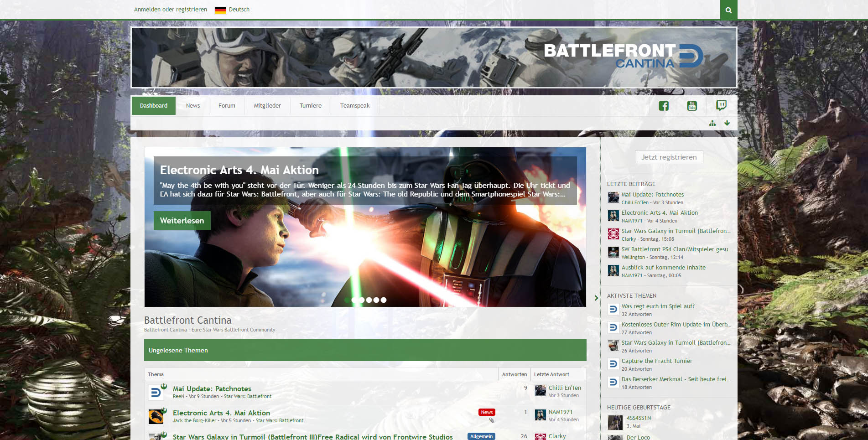Open sidebar post Star Wars Galaxy in Turmoil under Letzte Beiträge

[676, 231]
